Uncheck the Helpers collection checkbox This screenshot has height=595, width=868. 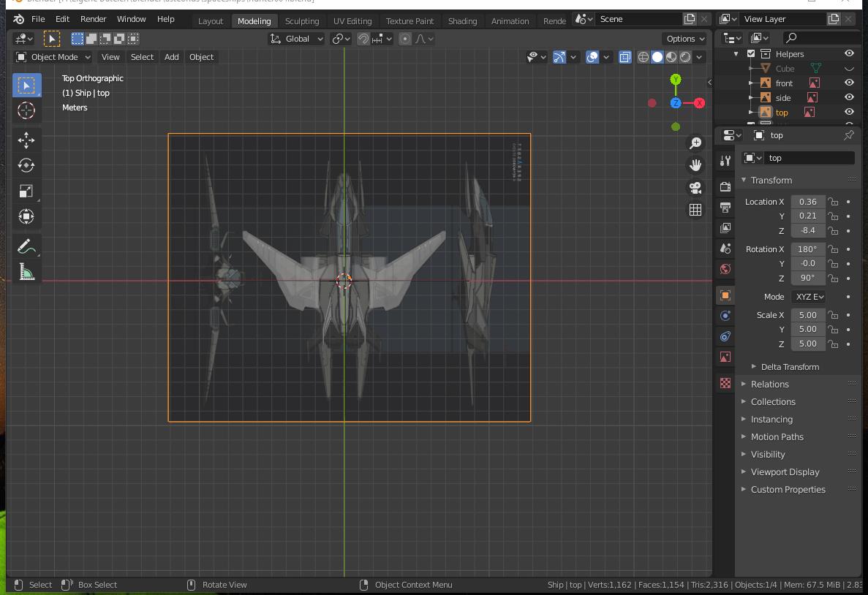[x=751, y=54]
